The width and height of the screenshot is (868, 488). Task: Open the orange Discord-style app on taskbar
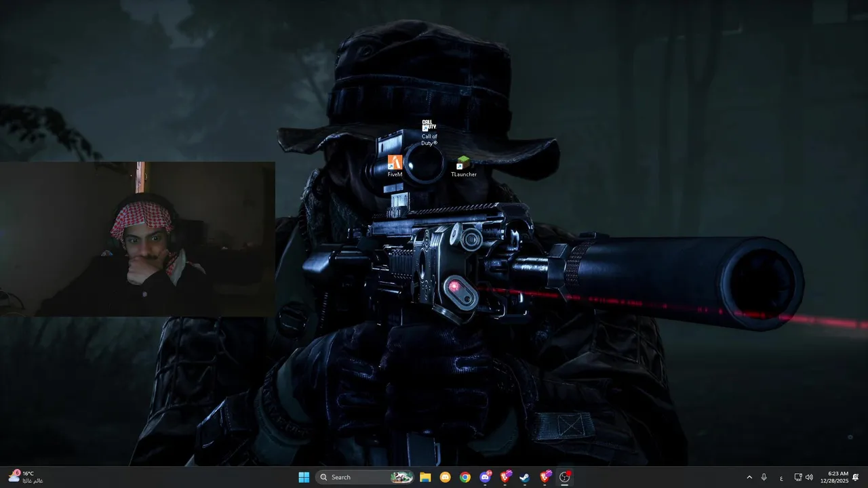(x=445, y=477)
